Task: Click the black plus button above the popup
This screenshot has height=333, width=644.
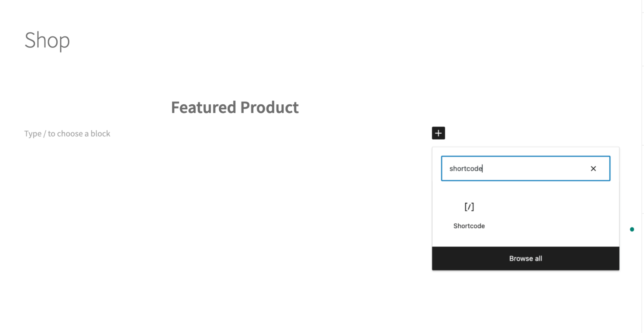Action: coord(438,133)
